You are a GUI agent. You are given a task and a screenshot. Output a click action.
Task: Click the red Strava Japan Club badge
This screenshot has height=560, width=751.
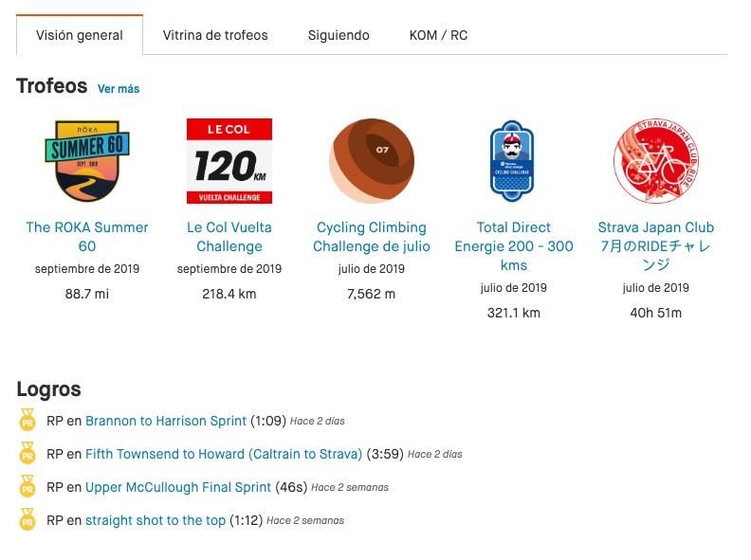pos(656,161)
